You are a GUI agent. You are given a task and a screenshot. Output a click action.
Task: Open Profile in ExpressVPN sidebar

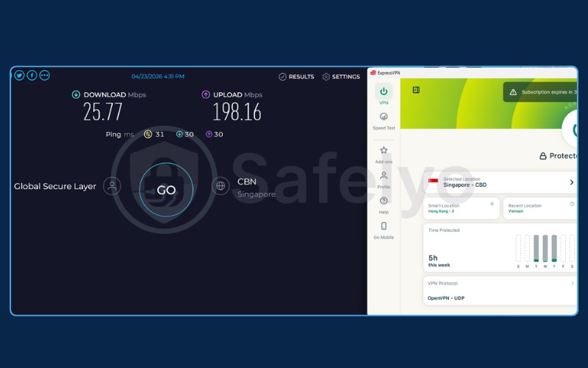pyautogui.click(x=384, y=180)
